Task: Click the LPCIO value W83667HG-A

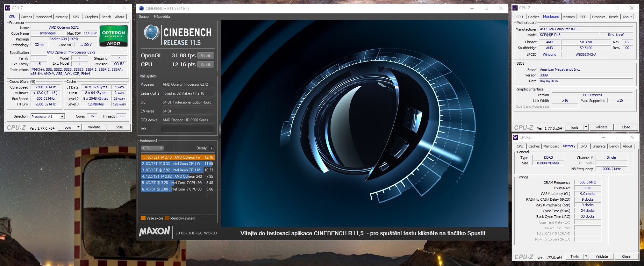Action: click(586, 54)
